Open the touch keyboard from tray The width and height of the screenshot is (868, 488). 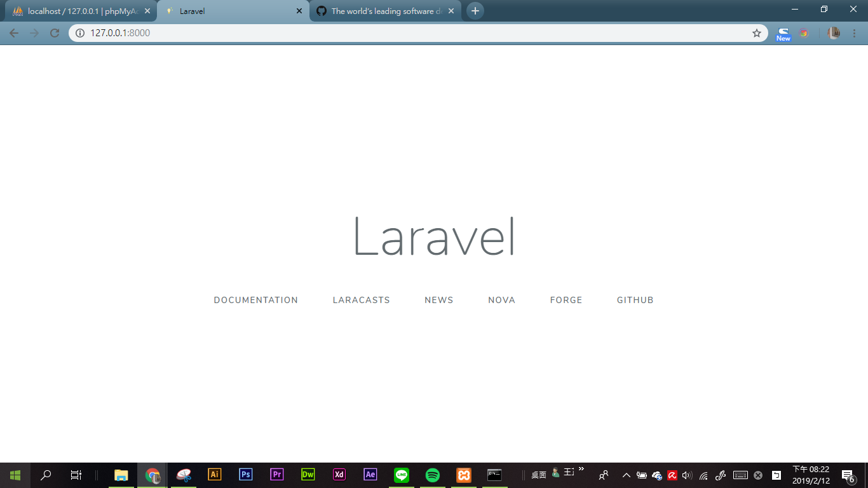click(740, 475)
